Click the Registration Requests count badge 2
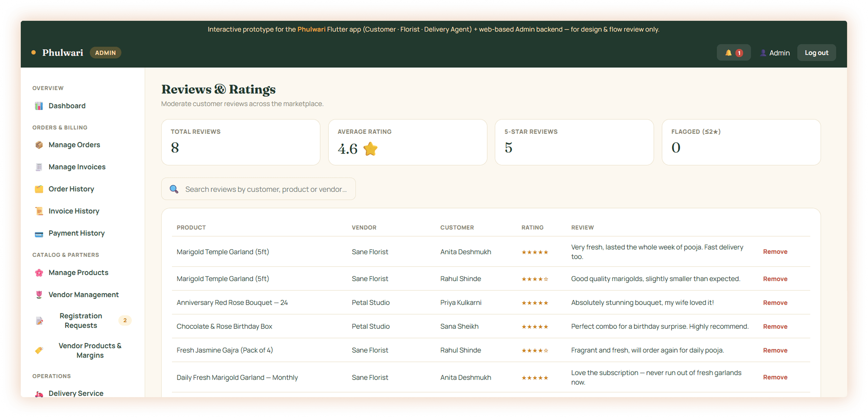 coord(125,320)
